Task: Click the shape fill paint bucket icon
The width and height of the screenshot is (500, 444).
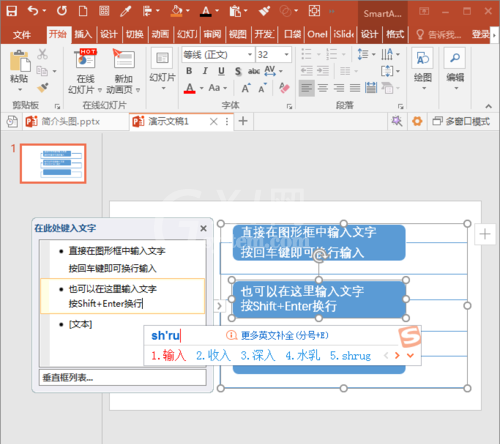Action: [176, 11]
